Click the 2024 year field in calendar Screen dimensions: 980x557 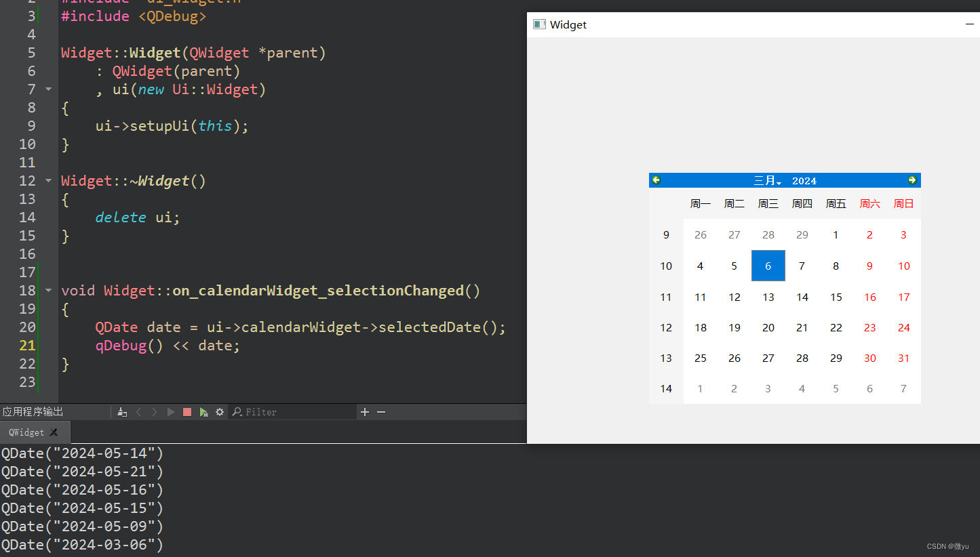point(804,181)
